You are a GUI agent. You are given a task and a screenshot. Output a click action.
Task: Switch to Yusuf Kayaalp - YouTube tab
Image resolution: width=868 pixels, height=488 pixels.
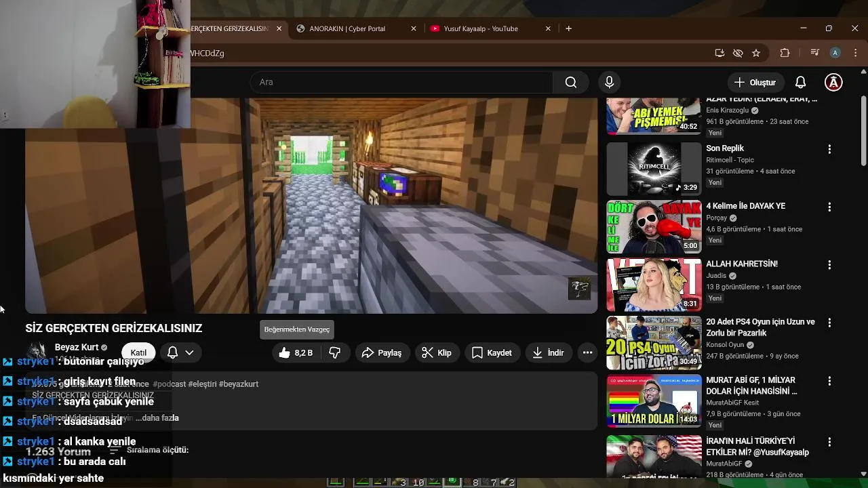point(481,28)
